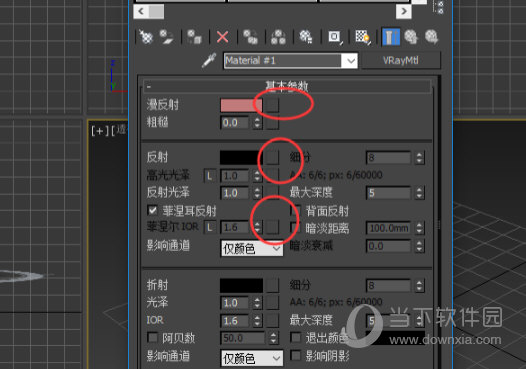
Task: Adjust the 暗淡衰减 spinner arrows
Action: (x=419, y=246)
